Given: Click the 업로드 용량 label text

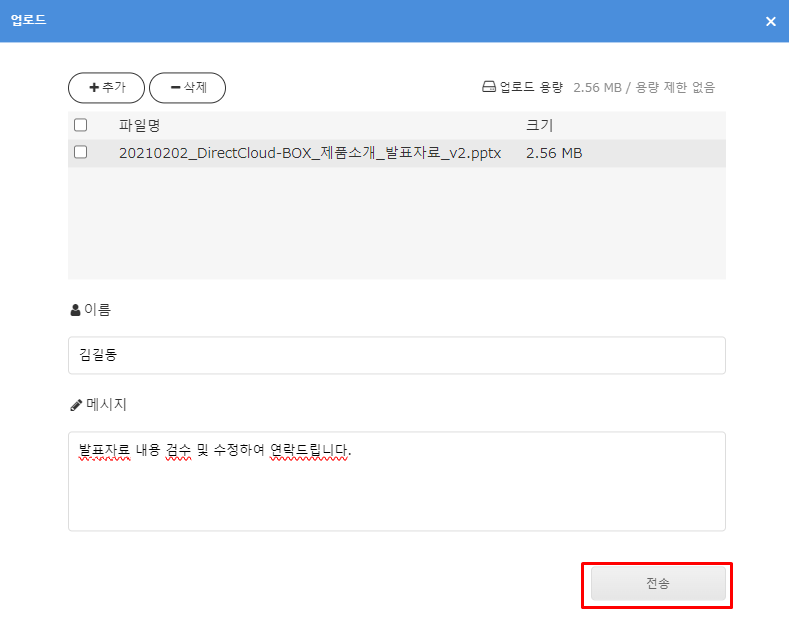Looking at the screenshot, I should pos(531,88).
